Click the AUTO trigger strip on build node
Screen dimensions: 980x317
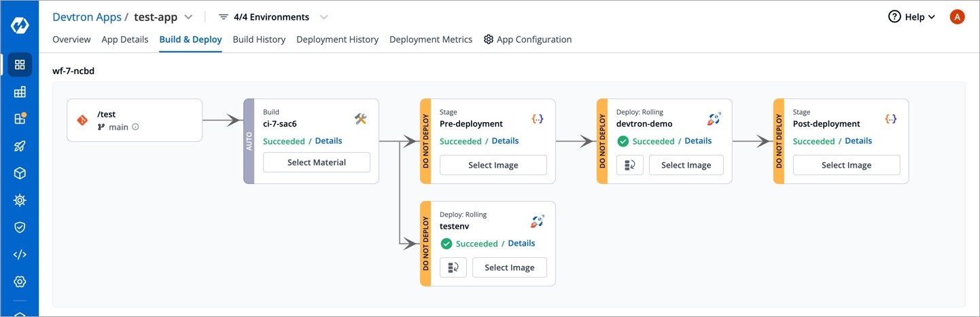click(x=249, y=141)
